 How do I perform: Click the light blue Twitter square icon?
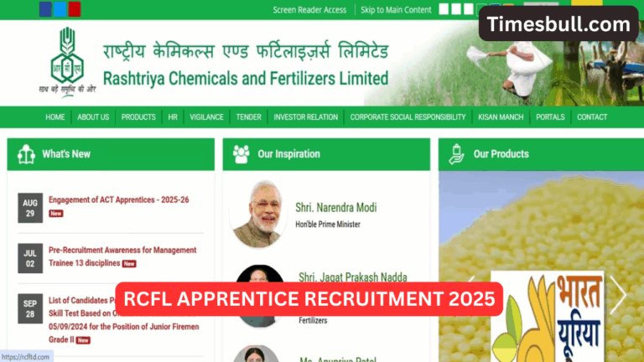pyautogui.click(x=60, y=9)
